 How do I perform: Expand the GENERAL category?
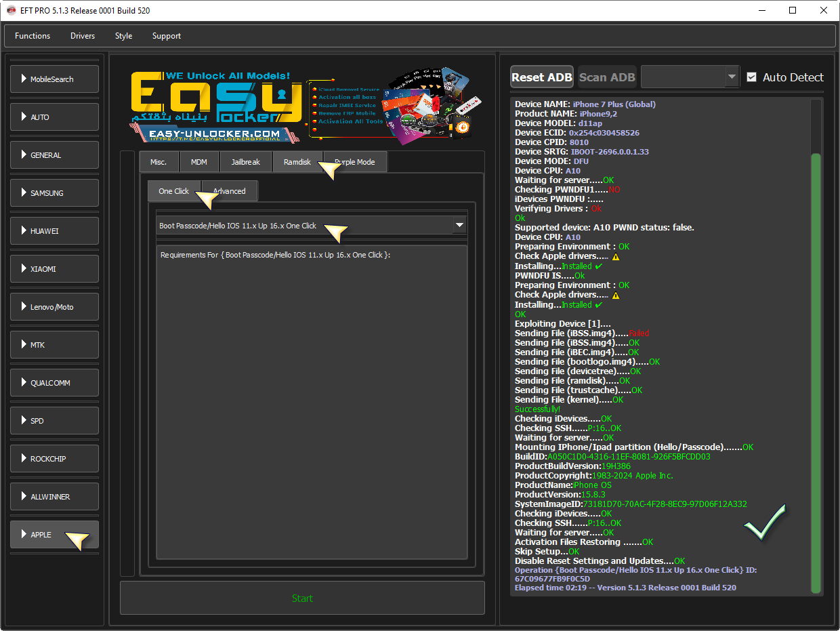[x=55, y=155]
